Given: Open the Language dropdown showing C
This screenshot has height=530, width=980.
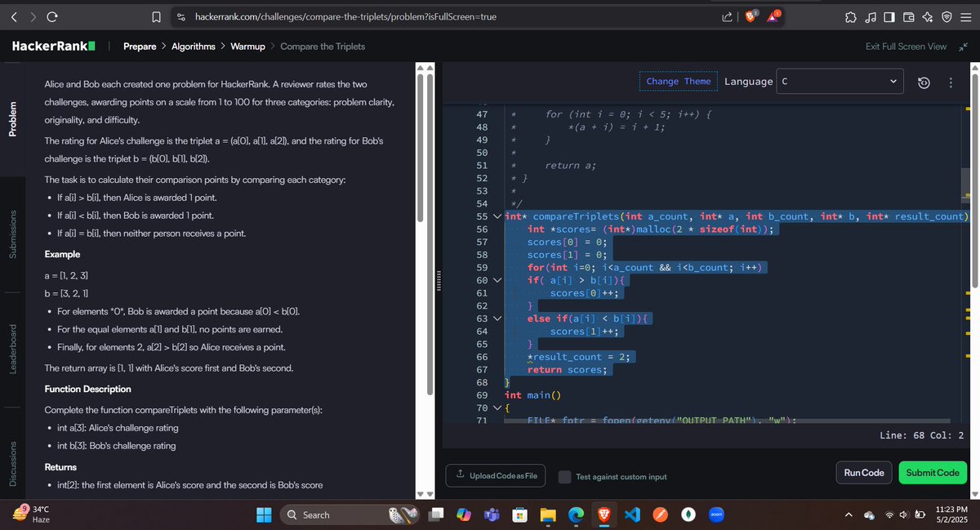Looking at the screenshot, I should pyautogui.click(x=840, y=82).
